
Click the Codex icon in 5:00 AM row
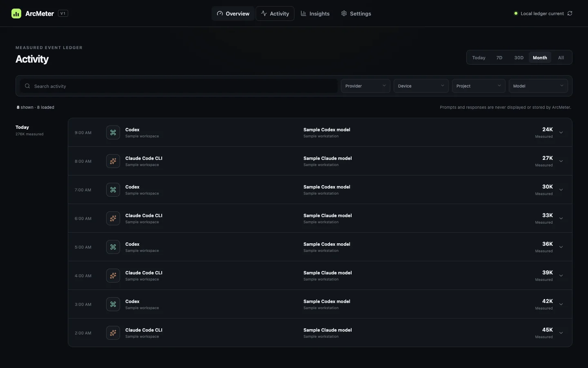(x=113, y=247)
